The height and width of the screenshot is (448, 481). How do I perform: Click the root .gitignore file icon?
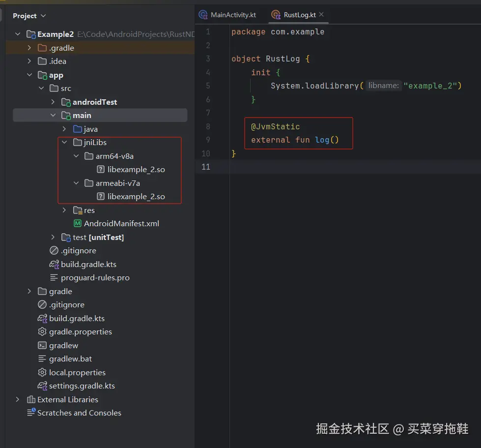pyautogui.click(x=42, y=305)
